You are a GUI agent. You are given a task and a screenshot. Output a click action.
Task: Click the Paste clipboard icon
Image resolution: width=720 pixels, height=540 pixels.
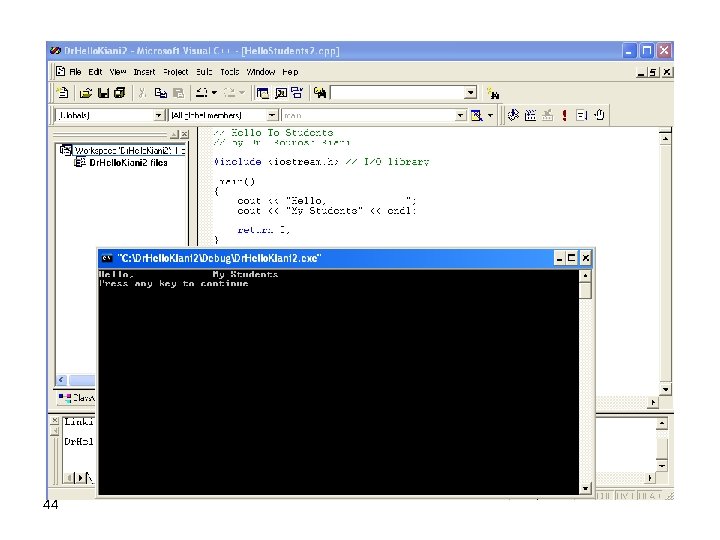coord(179,93)
